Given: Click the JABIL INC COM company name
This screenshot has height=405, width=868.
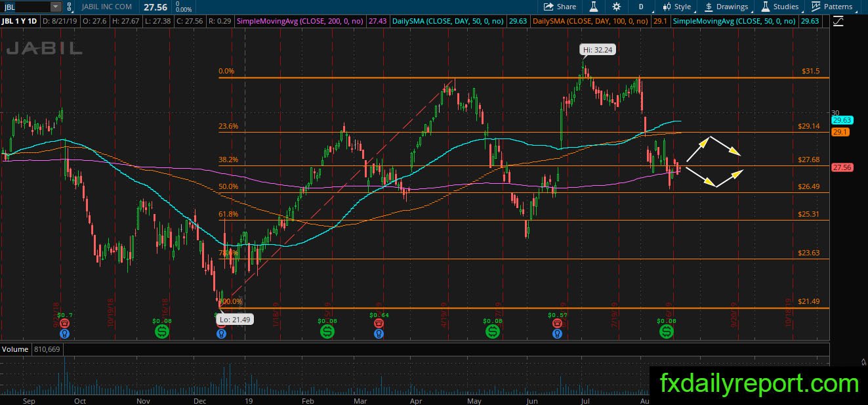Looking at the screenshot, I should tap(108, 7).
